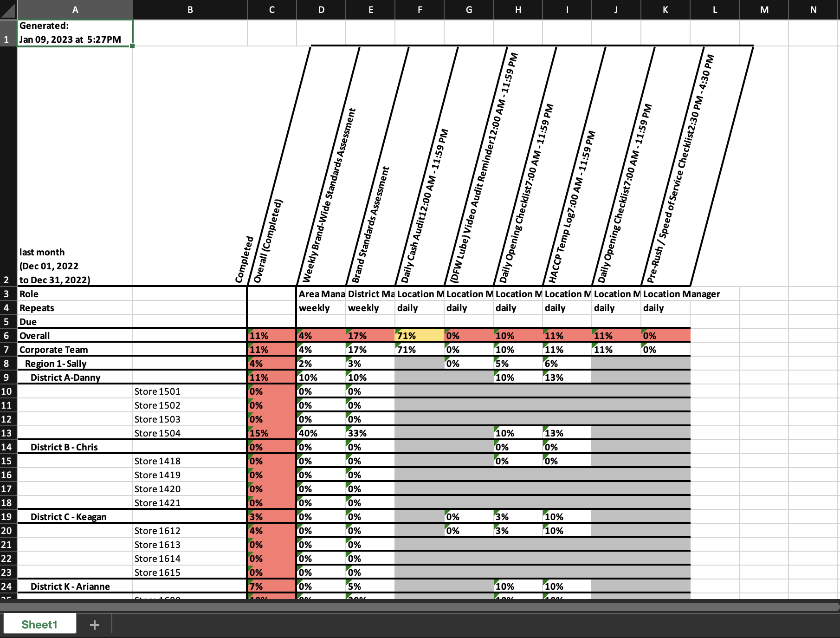Viewport: 840px width, 638px height.
Task: Select the Area Manager role cell
Action: 322,294
